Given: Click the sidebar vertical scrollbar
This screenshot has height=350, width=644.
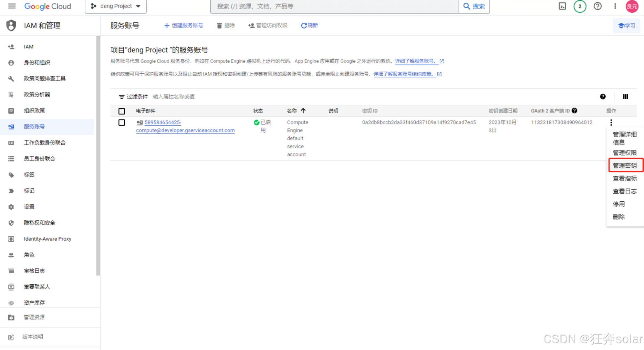Looking at the screenshot, I should (x=98, y=156).
